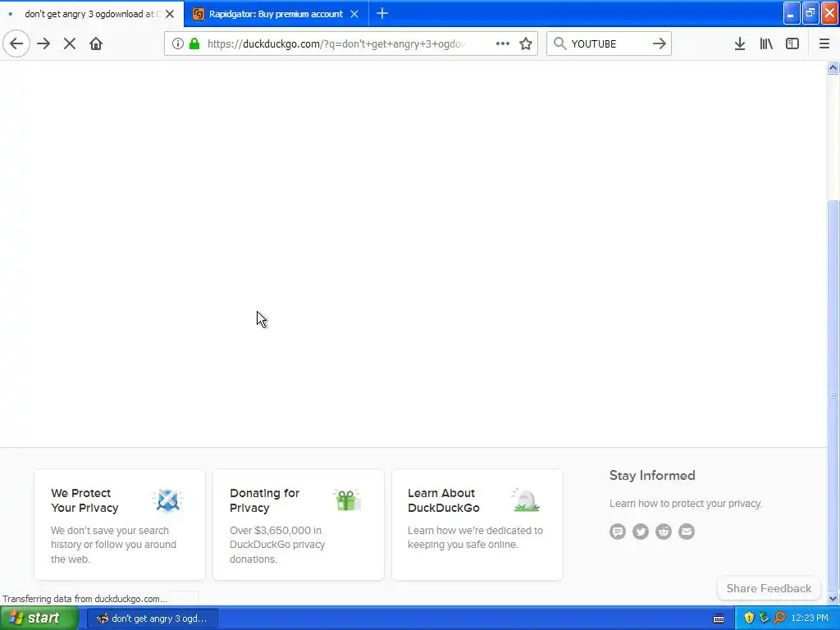The height and width of the screenshot is (630, 840).
Task: Click the Stay Informed heading
Action: tap(652, 475)
